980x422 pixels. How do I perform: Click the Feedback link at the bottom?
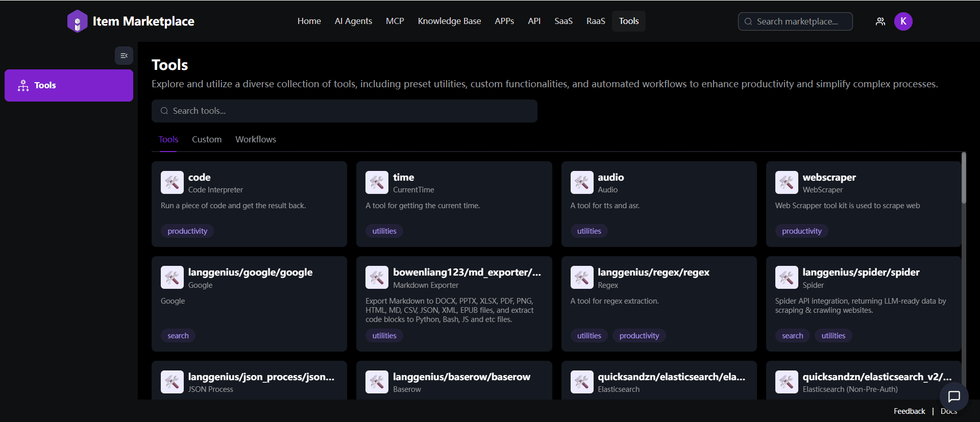pyautogui.click(x=909, y=411)
